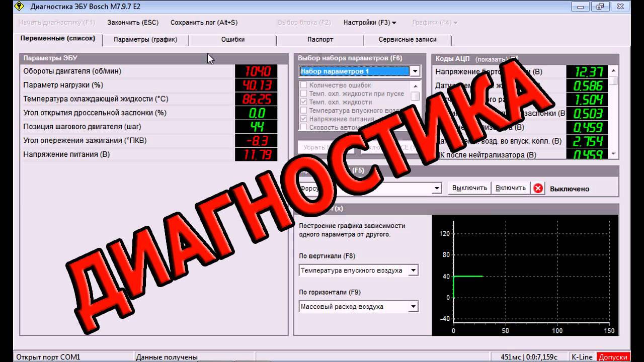Click the 12.37 ADC voltage value
The height and width of the screenshot is (362, 644).
[x=587, y=72]
